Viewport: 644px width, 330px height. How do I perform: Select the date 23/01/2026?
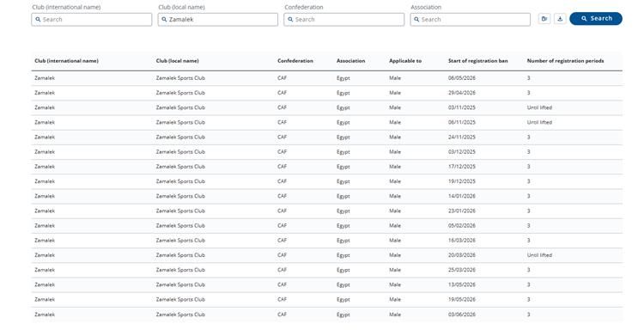(x=462, y=211)
